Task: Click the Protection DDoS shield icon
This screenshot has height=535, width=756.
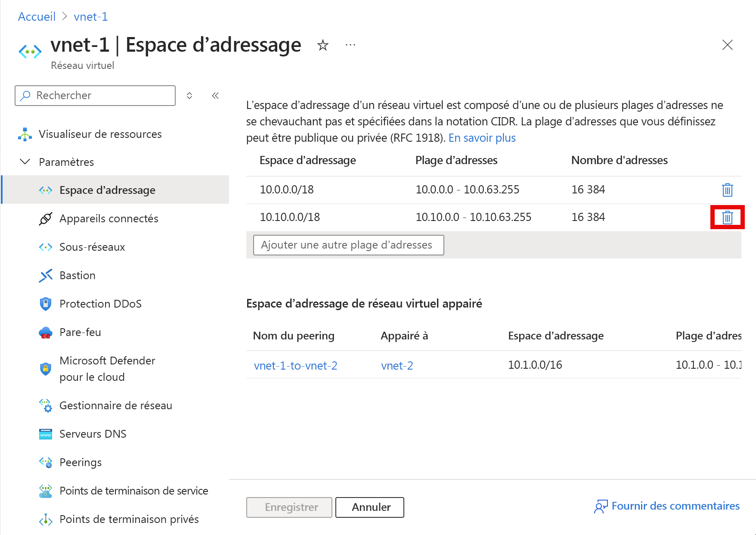Action: (x=46, y=304)
